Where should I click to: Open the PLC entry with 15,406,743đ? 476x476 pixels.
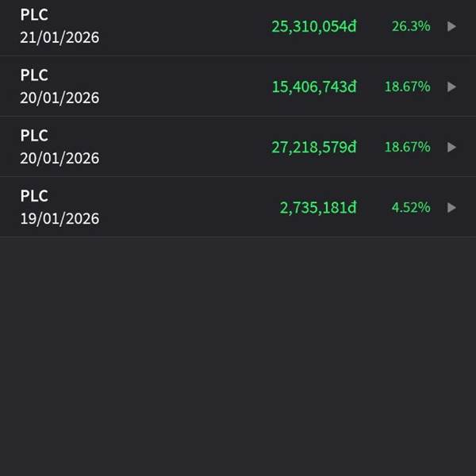238,86
